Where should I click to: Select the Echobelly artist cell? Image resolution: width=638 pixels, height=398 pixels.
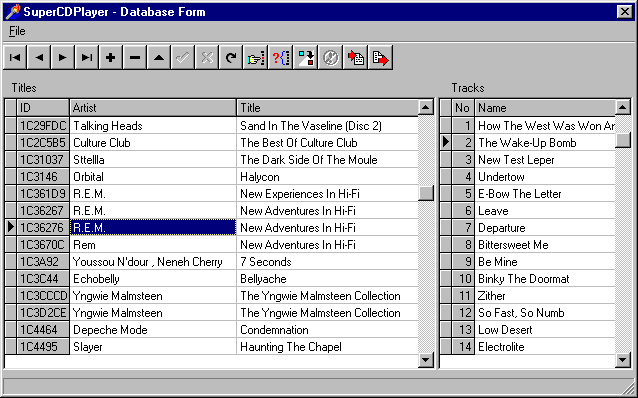coord(153,279)
